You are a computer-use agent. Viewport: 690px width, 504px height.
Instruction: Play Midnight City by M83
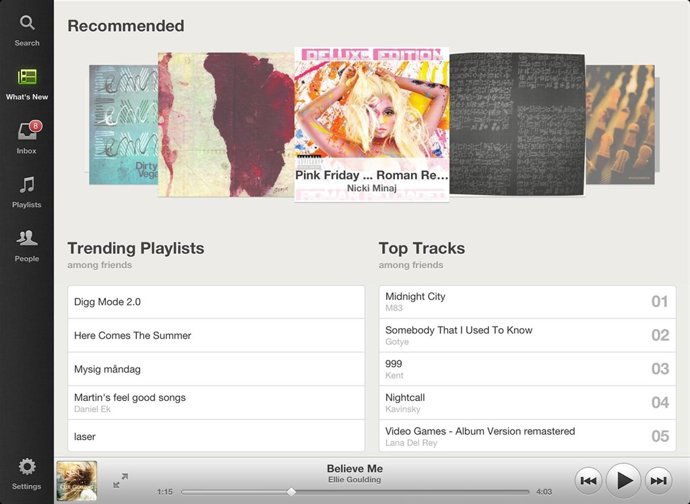527,302
